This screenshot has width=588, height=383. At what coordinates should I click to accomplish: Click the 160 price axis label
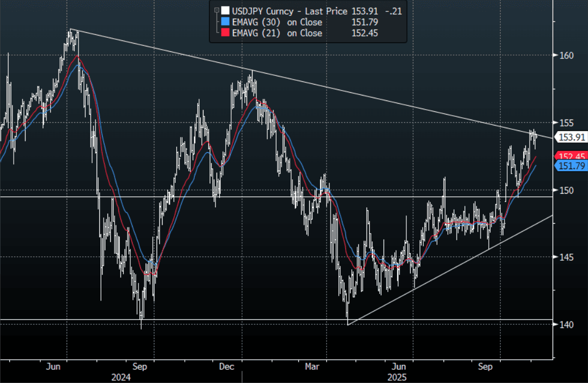567,56
